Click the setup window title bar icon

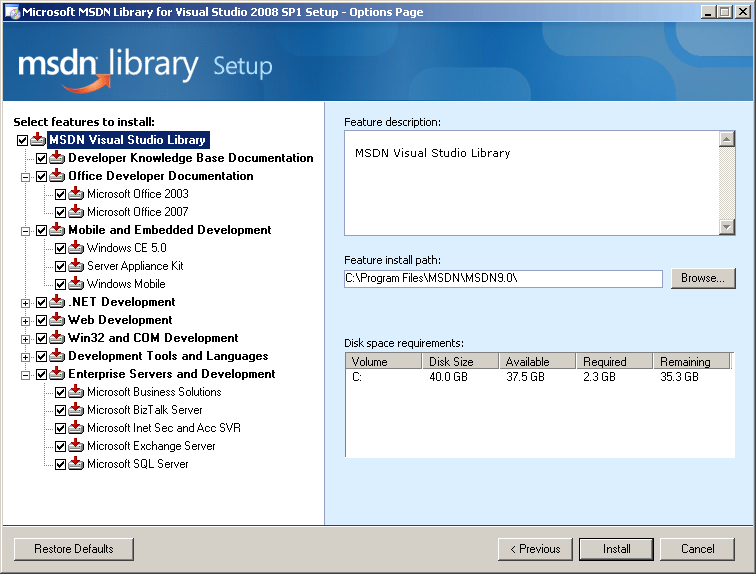click(x=12, y=12)
